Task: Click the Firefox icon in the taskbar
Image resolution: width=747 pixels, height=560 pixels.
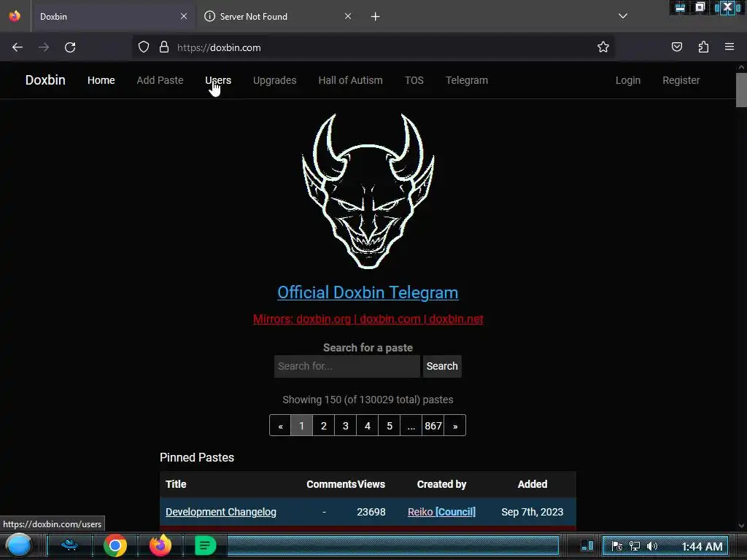Action: (x=160, y=545)
